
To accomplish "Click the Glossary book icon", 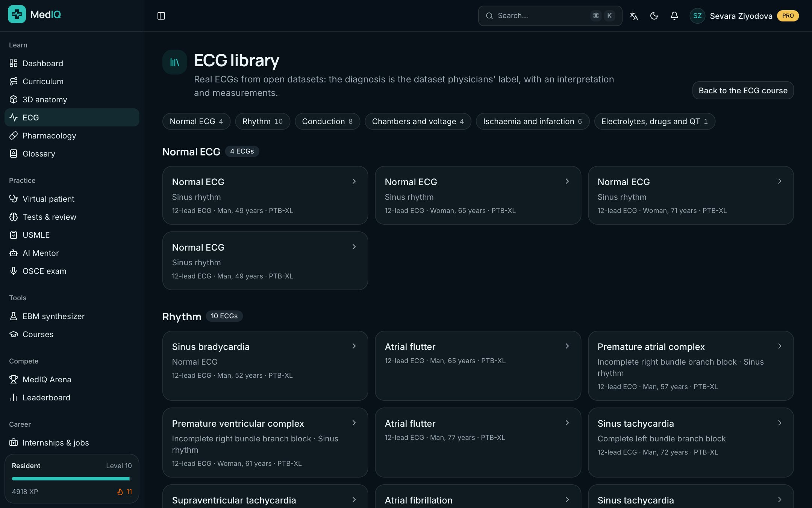I will pos(14,154).
